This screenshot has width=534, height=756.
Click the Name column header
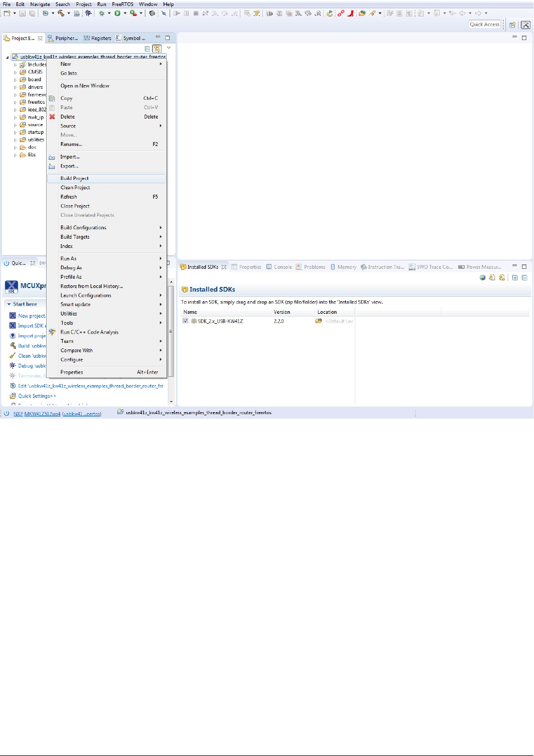(x=226, y=312)
